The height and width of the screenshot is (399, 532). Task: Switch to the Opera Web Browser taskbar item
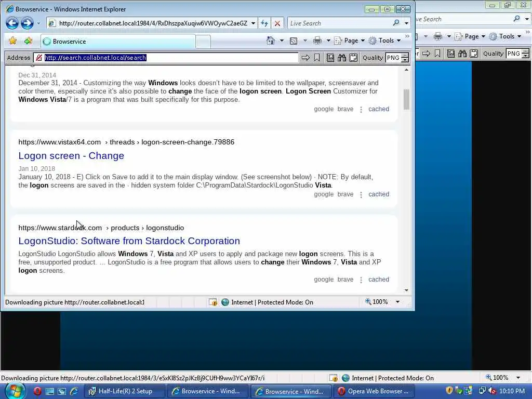coord(374,391)
